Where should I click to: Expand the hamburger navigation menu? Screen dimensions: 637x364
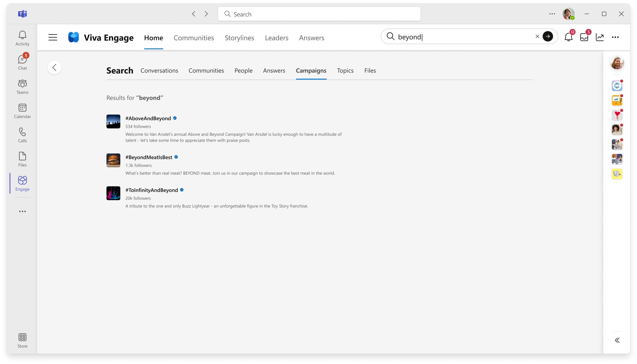pos(53,37)
